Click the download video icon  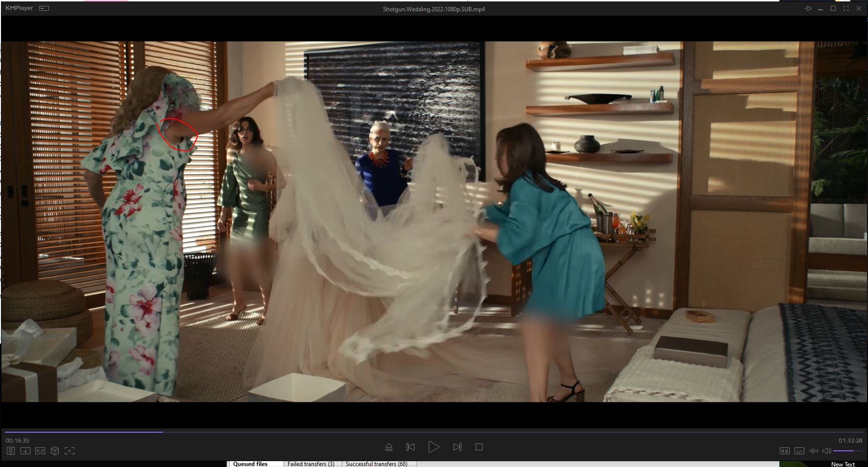[x=25, y=451]
